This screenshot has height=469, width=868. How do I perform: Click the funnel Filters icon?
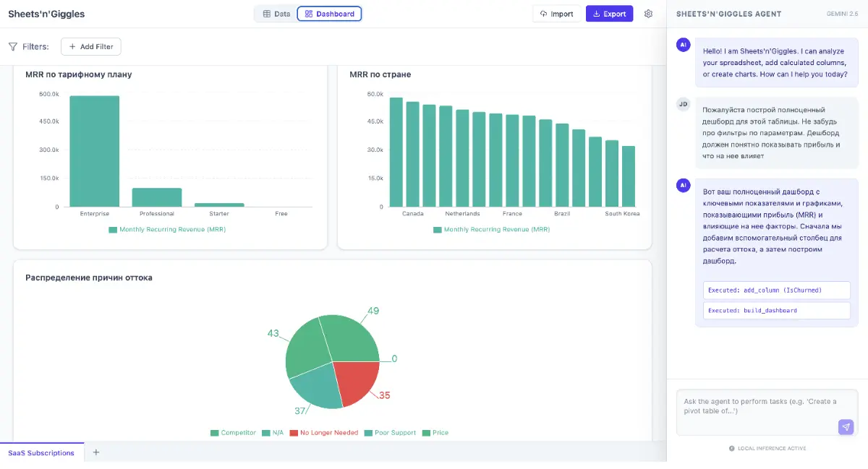coord(13,47)
